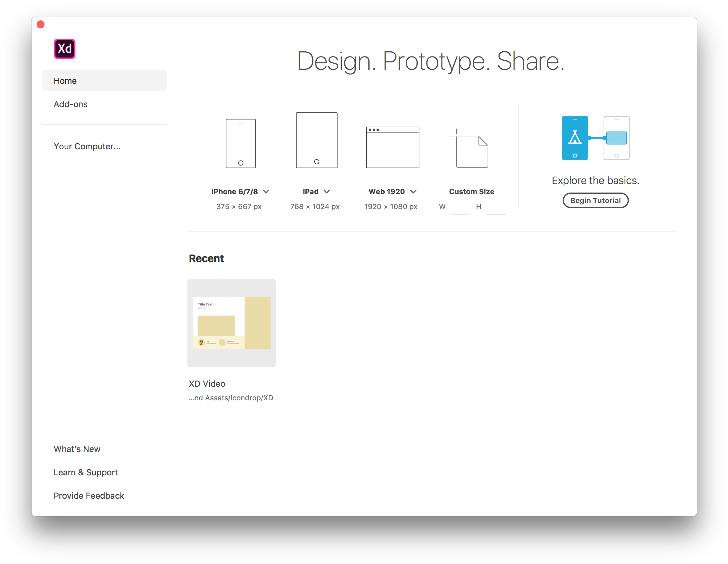Expand the iPhone 6/7/8 size dropdown
The height and width of the screenshot is (564, 728).
[266, 192]
